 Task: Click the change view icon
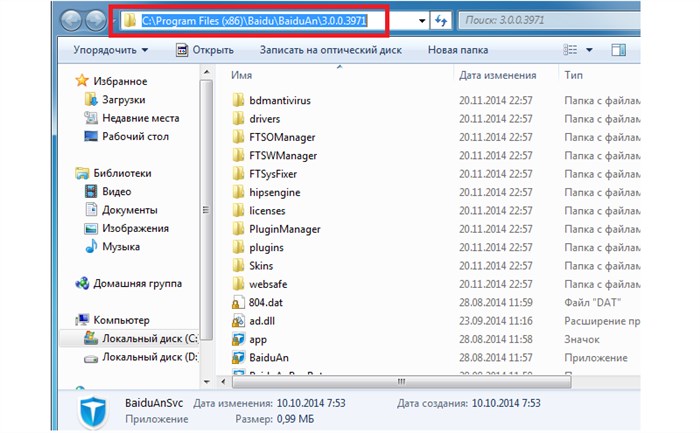tap(571, 50)
